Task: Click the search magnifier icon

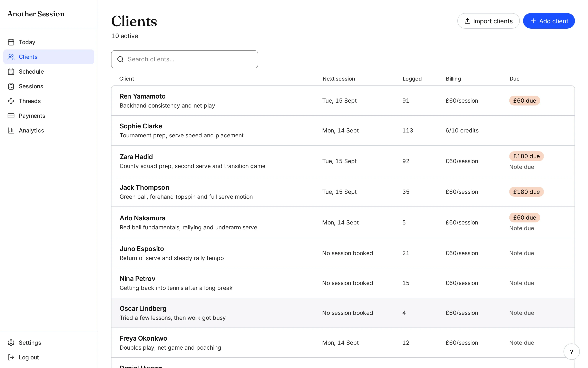Action: tap(120, 59)
